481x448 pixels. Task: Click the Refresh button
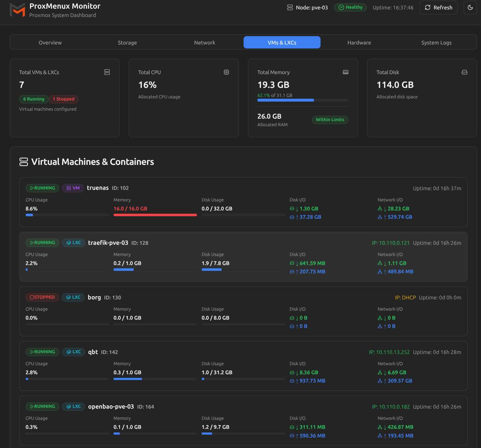click(438, 8)
